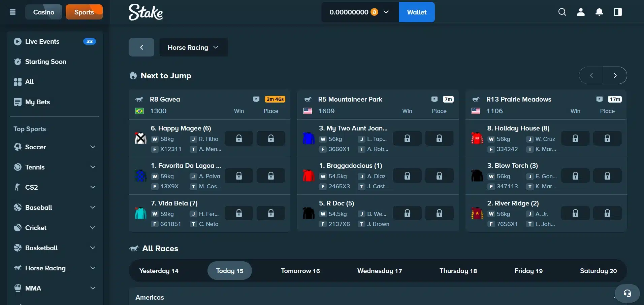Click the R5 Mountaineer Park stream icon
This screenshot has height=305, width=644.
click(434, 99)
